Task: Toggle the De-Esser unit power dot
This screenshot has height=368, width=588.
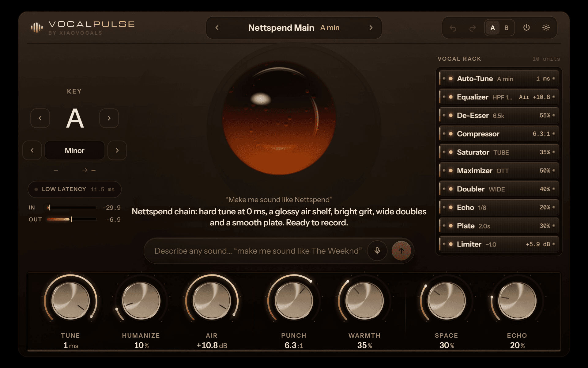Action: (x=450, y=115)
